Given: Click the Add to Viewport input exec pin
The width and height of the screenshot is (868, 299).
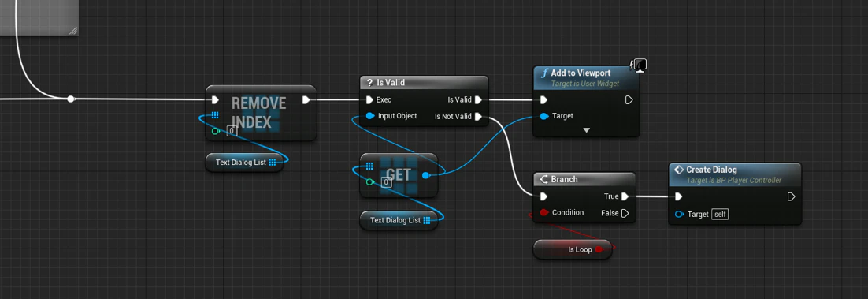Looking at the screenshot, I should click(543, 100).
